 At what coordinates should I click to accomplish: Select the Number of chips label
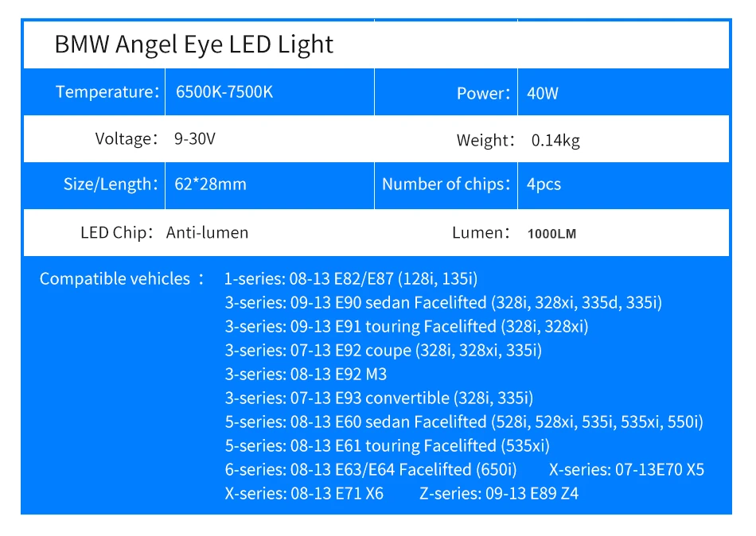446,184
